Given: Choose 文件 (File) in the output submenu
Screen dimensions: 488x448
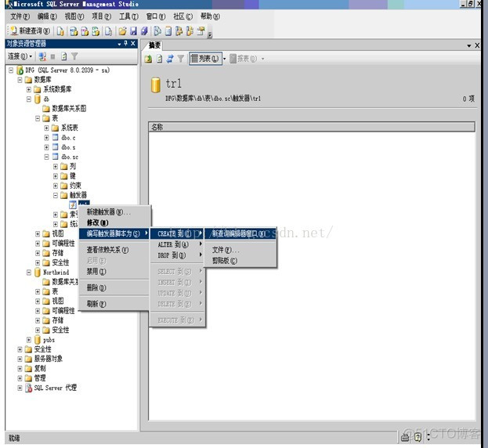Looking at the screenshot, I should coord(240,250).
